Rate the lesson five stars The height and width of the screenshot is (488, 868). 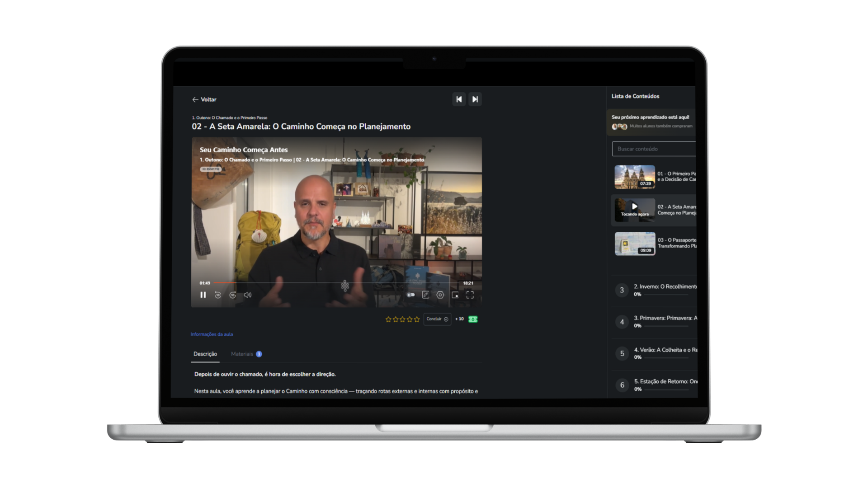click(x=417, y=319)
